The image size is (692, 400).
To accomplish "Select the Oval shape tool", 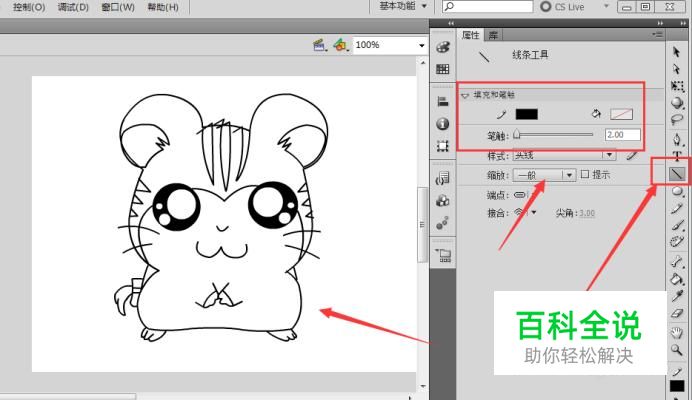I will (x=677, y=191).
